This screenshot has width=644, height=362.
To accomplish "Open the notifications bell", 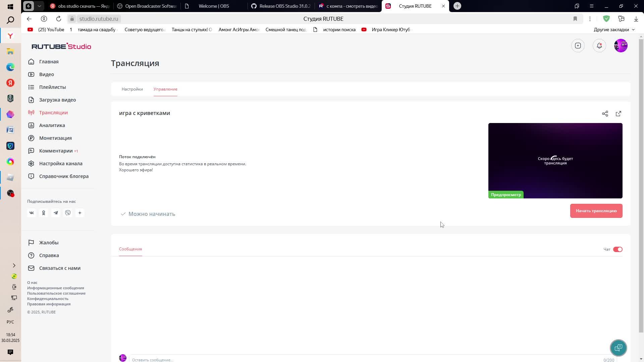I will 599,46.
